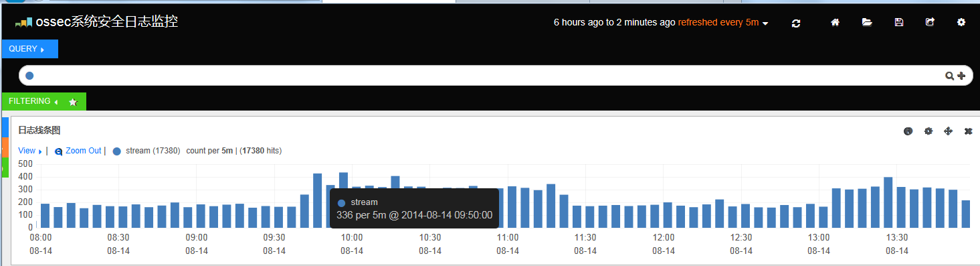980x266 pixels.
Task: Click the Zoom Out link
Action: pyautogui.click(x=84, y=151)
